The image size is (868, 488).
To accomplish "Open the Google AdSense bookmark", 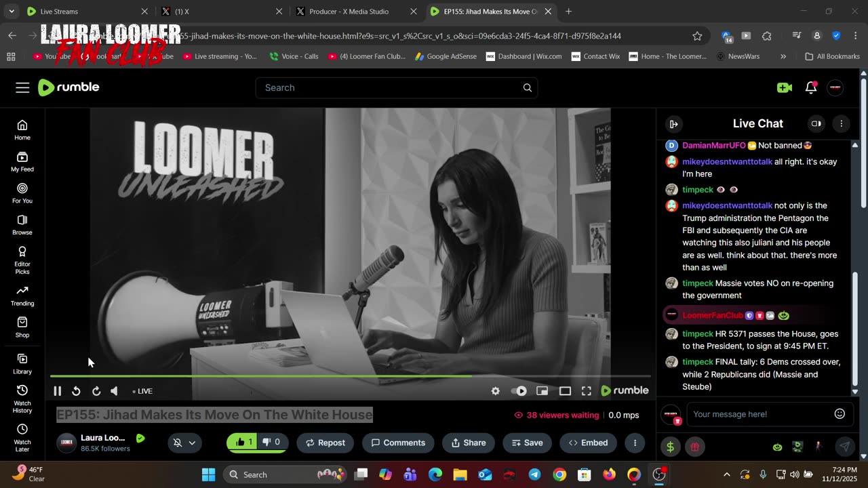I will coord(447,56).
